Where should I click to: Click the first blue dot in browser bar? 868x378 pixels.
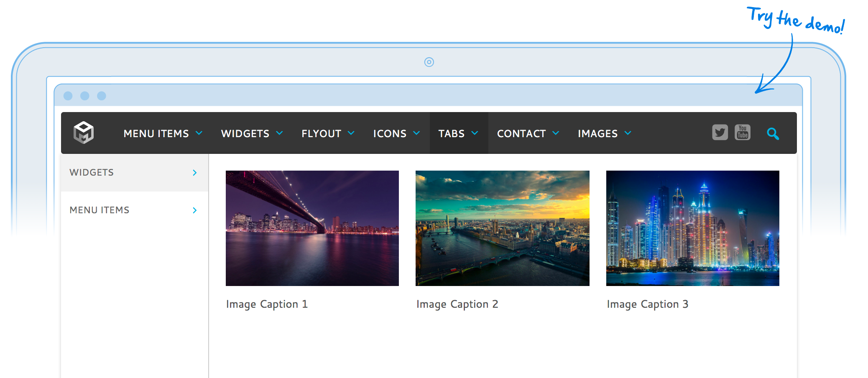click(x=68, y=96)
